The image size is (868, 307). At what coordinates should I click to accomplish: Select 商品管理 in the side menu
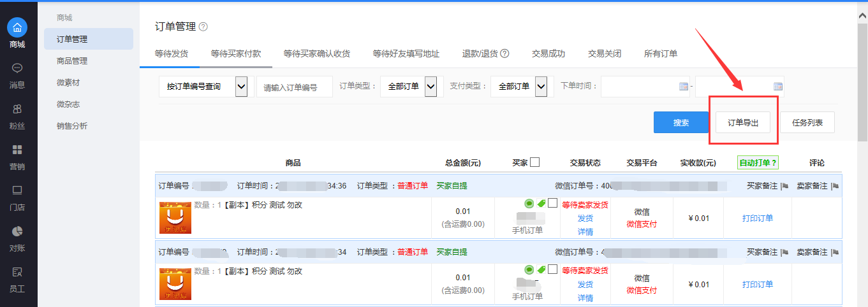pos(72,61)
